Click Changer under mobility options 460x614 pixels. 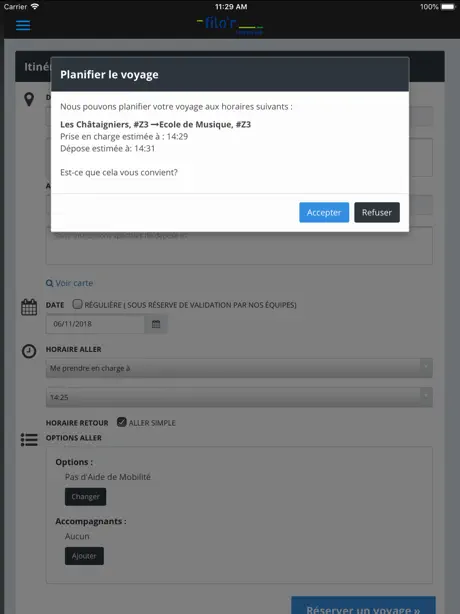[x=85, y=497]
